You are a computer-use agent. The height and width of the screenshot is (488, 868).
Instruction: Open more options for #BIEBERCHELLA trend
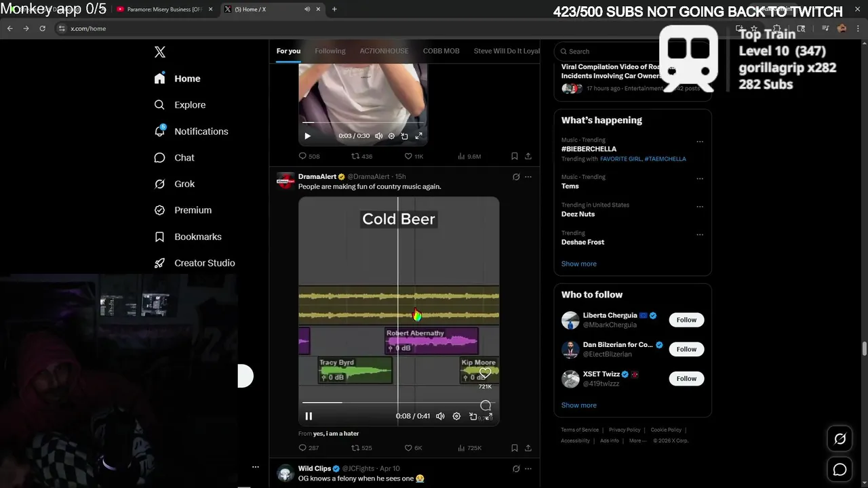click(x=700, y=142)
